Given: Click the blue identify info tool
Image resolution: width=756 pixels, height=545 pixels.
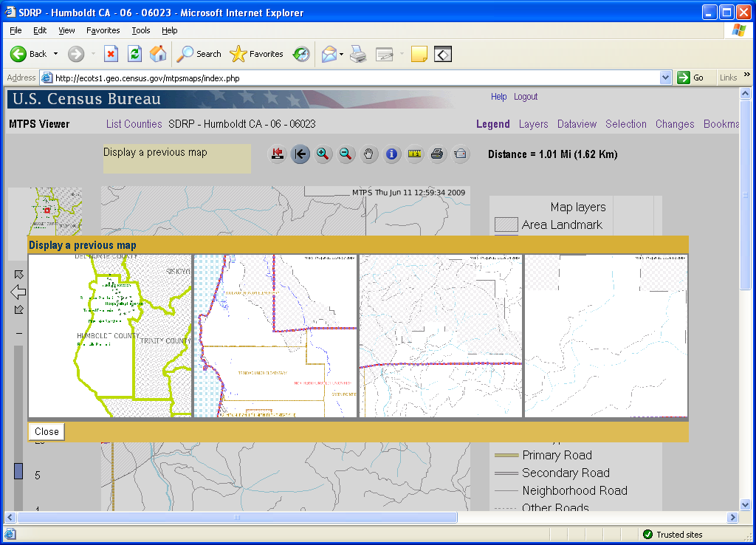Looking at the screenshot, I should (391, 154).
